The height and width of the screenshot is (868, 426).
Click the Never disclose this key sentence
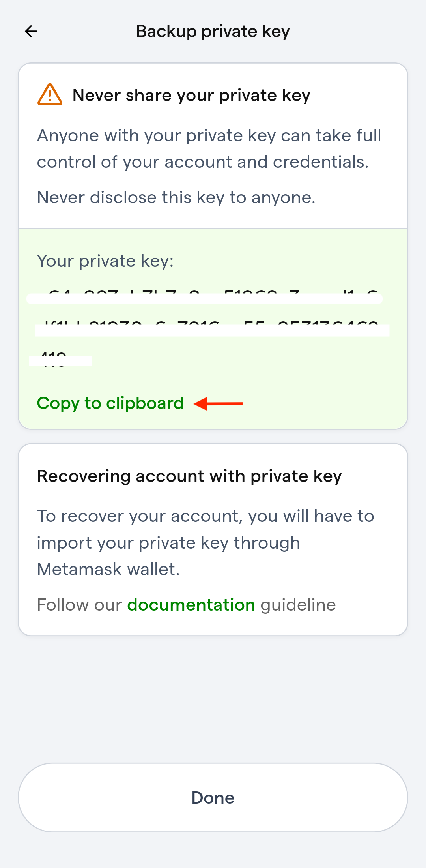[x=176, y=197]
